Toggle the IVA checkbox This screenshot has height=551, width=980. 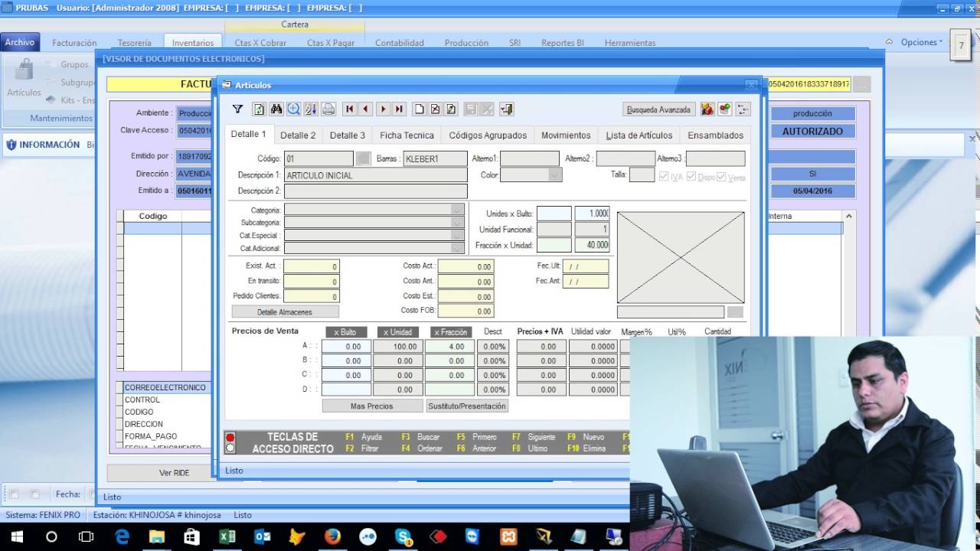pyautogui.click(x=663, y=177)
